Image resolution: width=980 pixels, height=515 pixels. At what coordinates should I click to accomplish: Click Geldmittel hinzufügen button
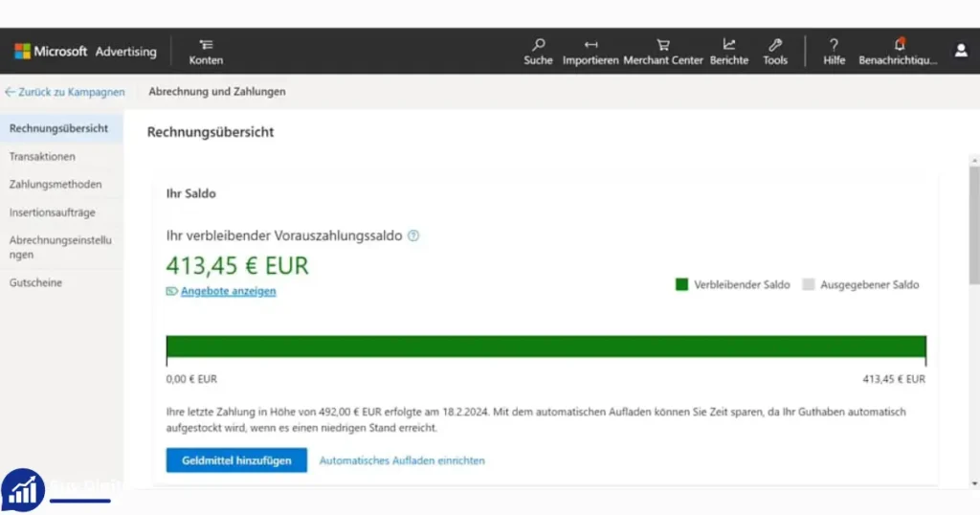236,460
